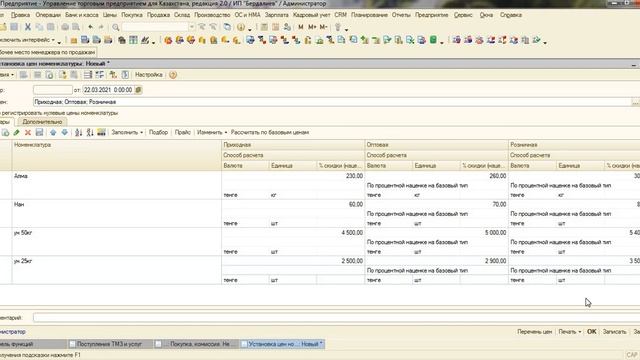Click the M memory button
640x360 pixels.
[301, 27]
